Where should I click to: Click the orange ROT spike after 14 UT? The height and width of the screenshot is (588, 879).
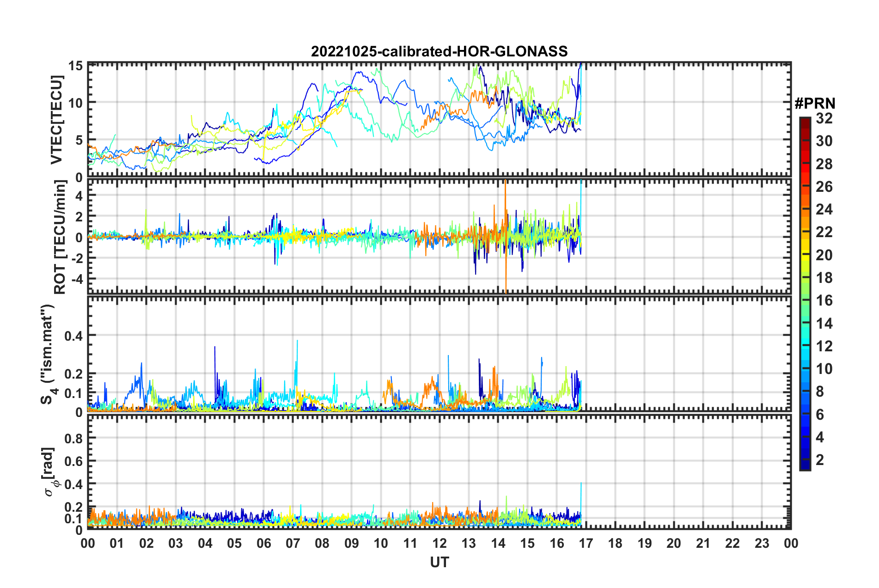506,236
